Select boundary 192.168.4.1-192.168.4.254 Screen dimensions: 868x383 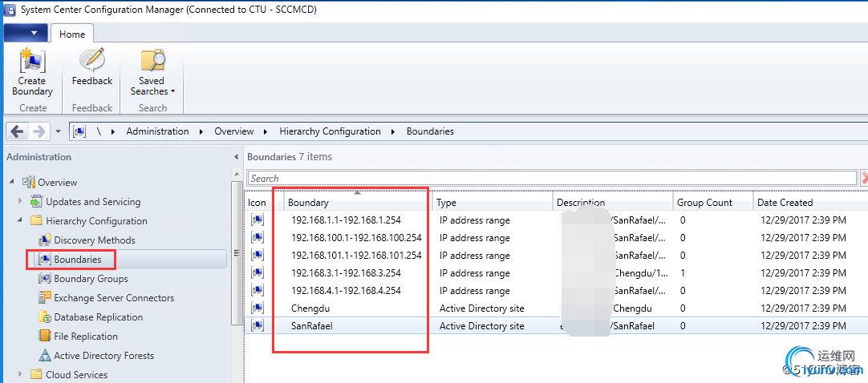pos(346,291)
